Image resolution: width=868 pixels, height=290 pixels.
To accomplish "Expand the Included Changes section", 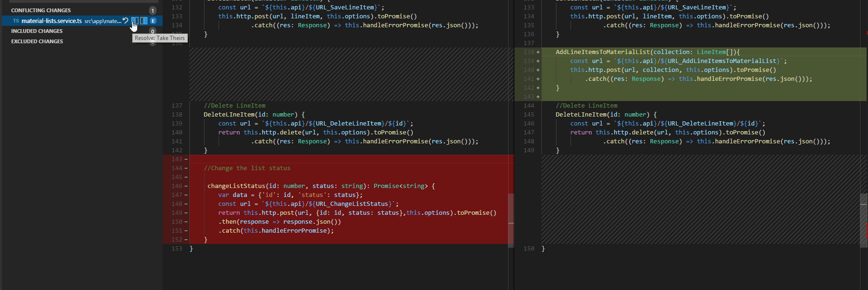I will point(37,31).
